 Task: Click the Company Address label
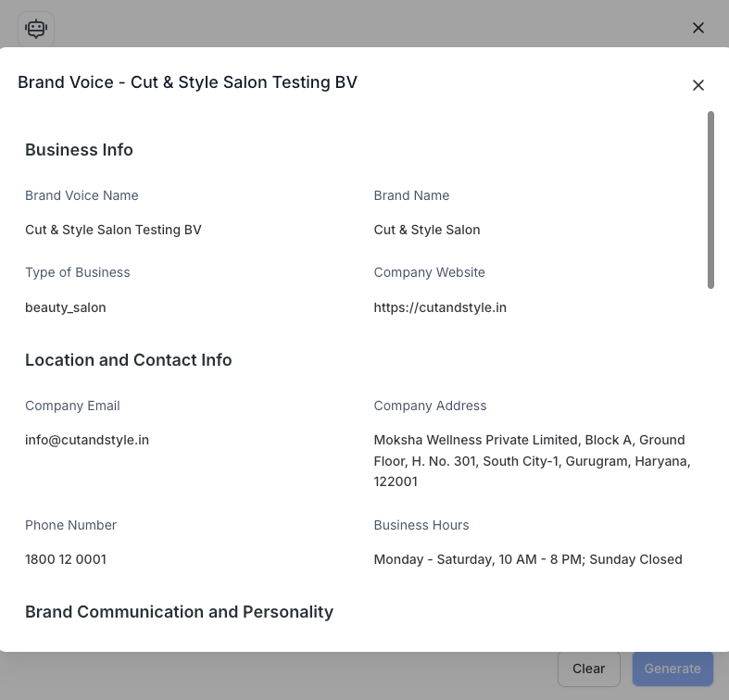[x=430, y=406]
